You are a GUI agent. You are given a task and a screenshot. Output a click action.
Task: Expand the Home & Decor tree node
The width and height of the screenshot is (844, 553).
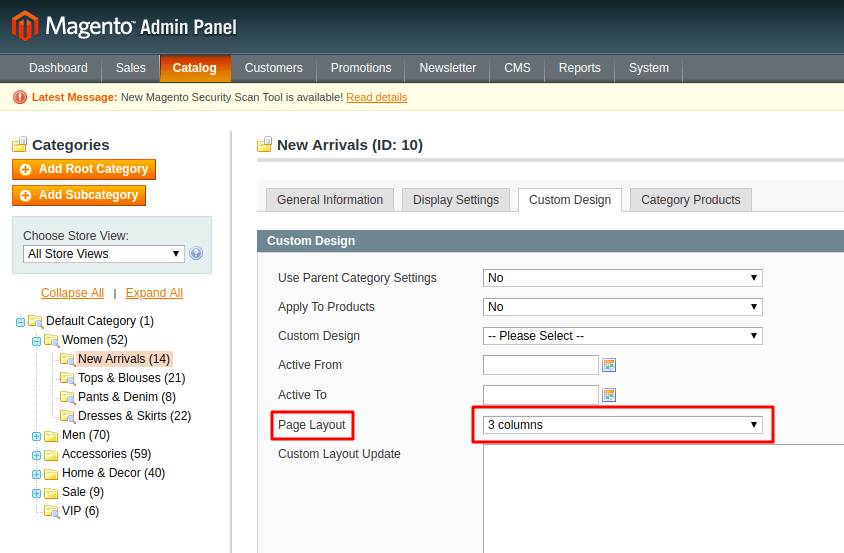(x=36, y=474)
